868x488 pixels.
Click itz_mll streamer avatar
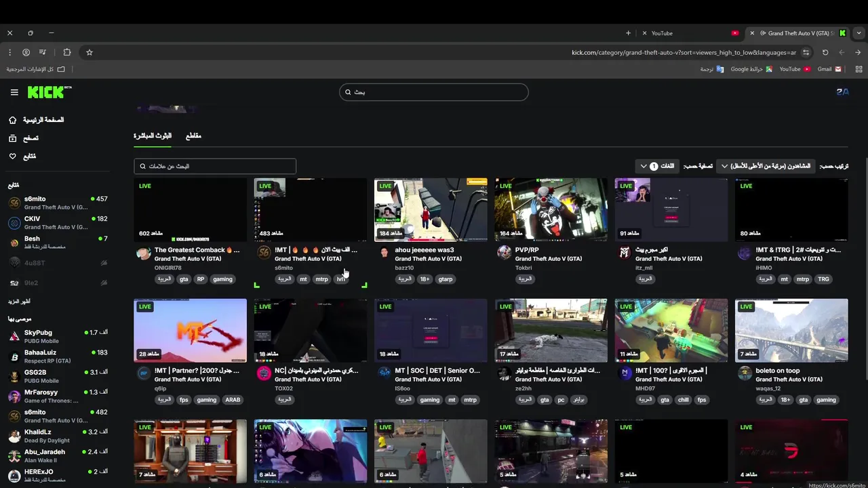click(x=625, y=253)
